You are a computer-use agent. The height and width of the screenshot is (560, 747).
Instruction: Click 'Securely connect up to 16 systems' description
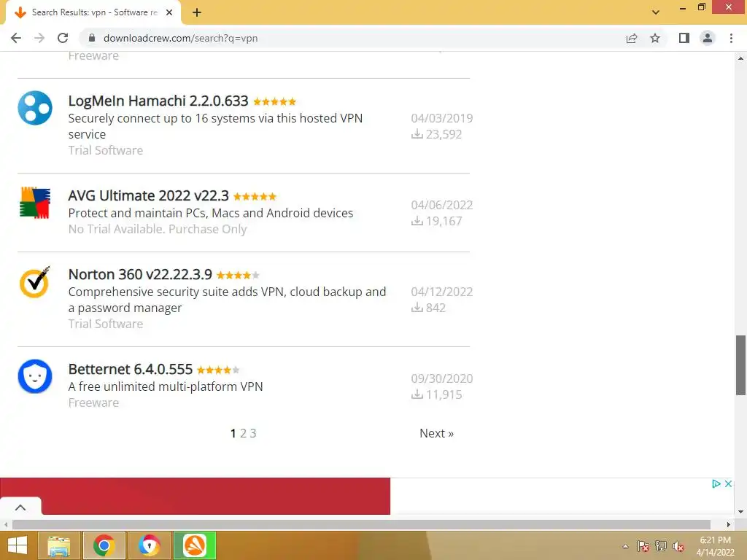[x=215, y=126]
